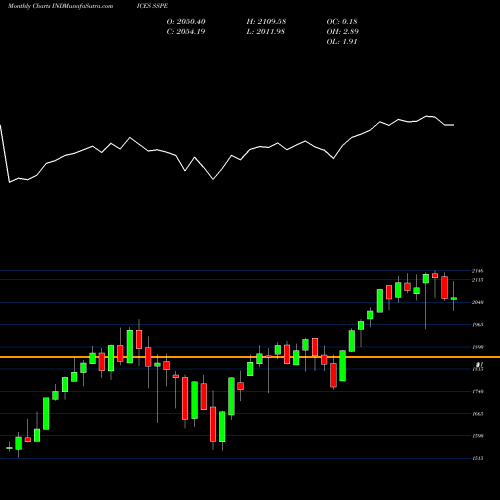Click the OH: 2.89 reading
500x500 pixels.
click(x=343, y=32)
